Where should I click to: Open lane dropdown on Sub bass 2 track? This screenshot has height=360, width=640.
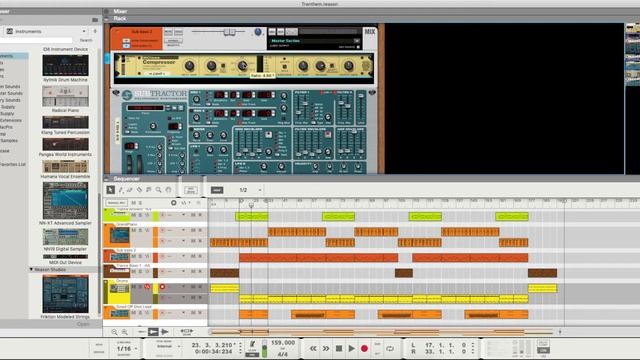(183, 256)
